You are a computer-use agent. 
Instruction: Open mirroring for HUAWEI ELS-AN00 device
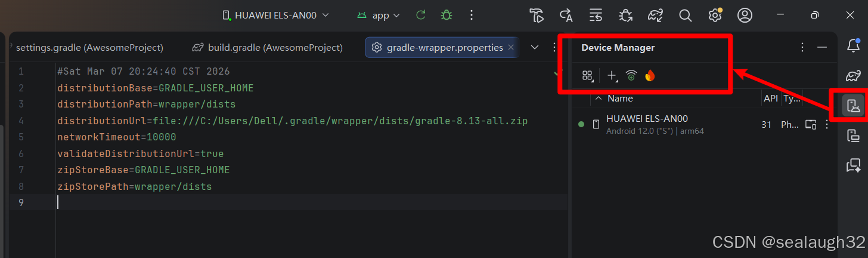tap(811, 125)
